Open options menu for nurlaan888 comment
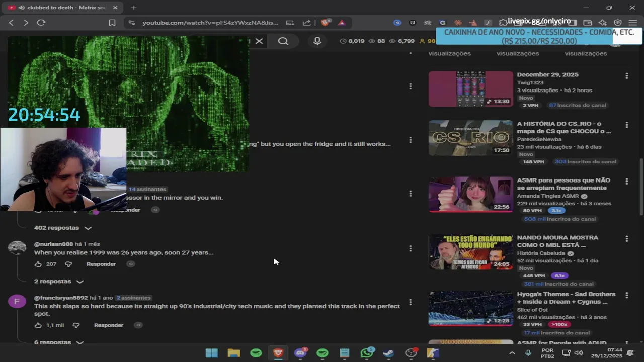This screenshot has width=644, height=362. [411, 248]
